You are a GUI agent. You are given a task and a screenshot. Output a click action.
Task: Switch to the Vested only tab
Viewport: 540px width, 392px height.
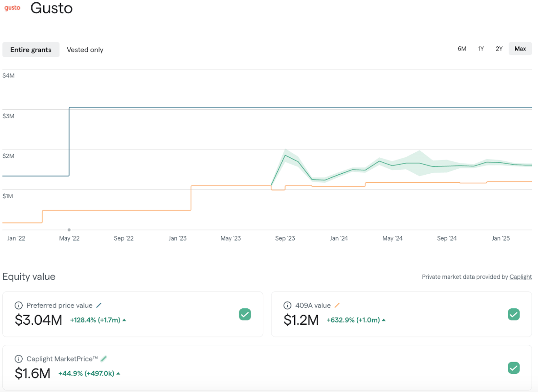[85, 50]
